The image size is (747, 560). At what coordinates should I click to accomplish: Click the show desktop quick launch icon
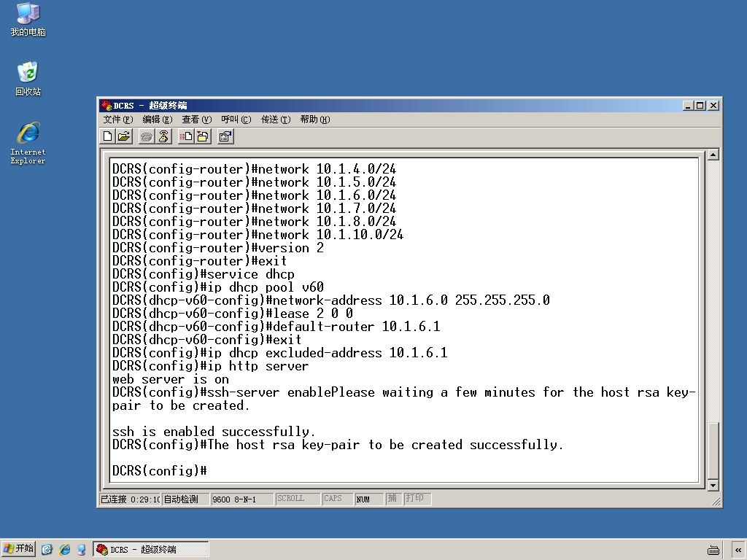click(x=82, y=550)
